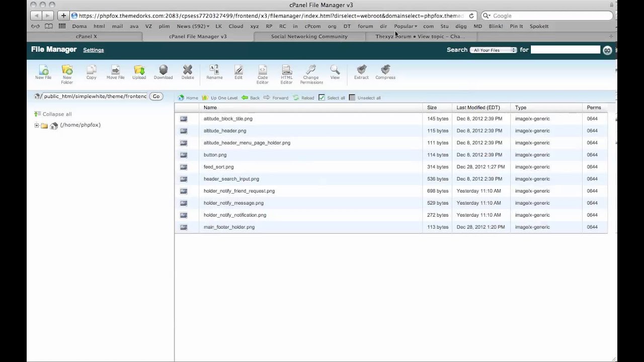
Task: Create a New Folder
Action: [x=67, y=74]
